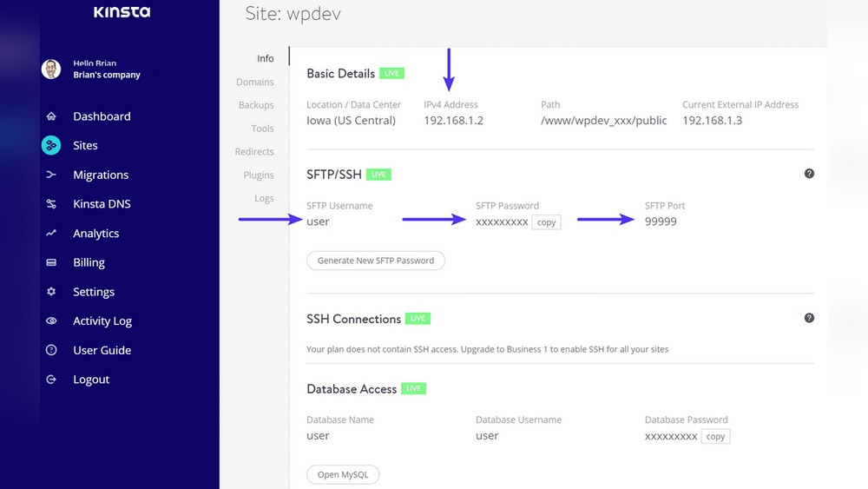Click the Migrations arrow icon
Viewport: 868px width, 489px height.
point(51,175)
